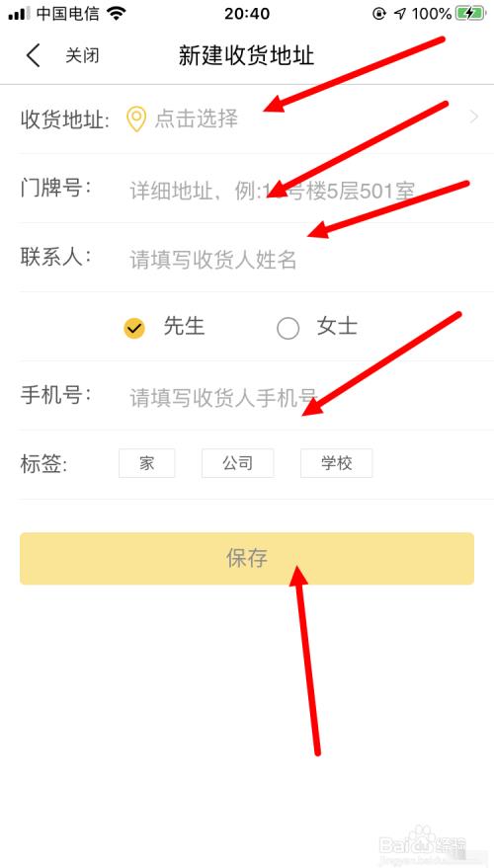Choose the 家 tag
The image size is (494, 868).
click(147, 463)
